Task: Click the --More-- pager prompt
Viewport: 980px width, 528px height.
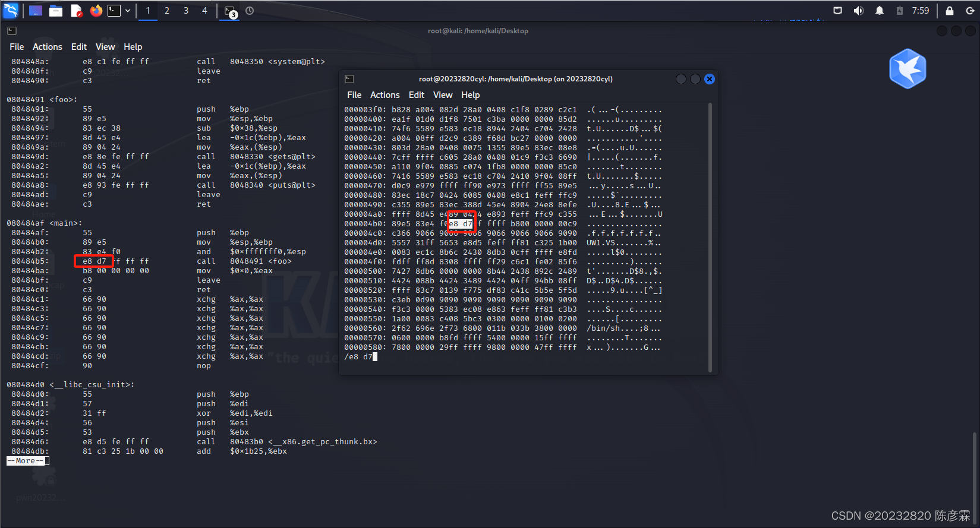Action: point(26,461)
